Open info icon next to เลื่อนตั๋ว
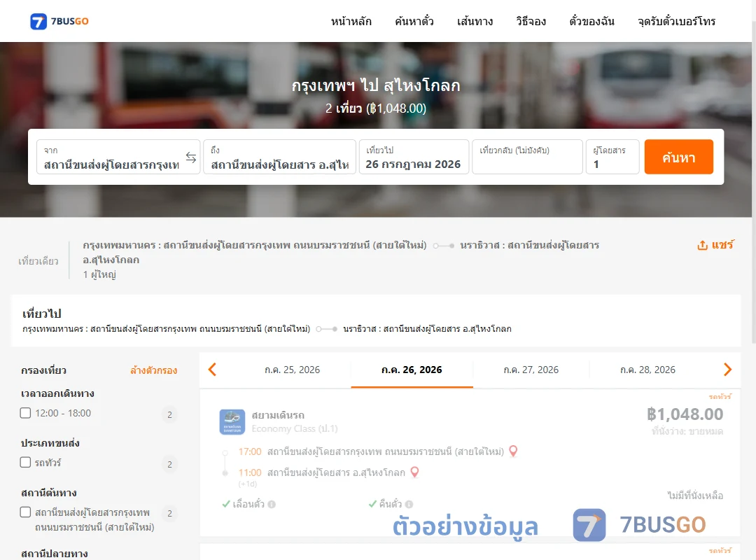This screenshot has height=560, width=756. [272, 504]
